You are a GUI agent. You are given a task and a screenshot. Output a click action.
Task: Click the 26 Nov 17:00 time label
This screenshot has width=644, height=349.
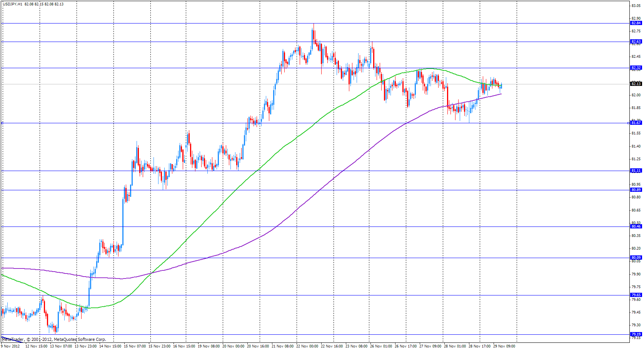[406, 346]
